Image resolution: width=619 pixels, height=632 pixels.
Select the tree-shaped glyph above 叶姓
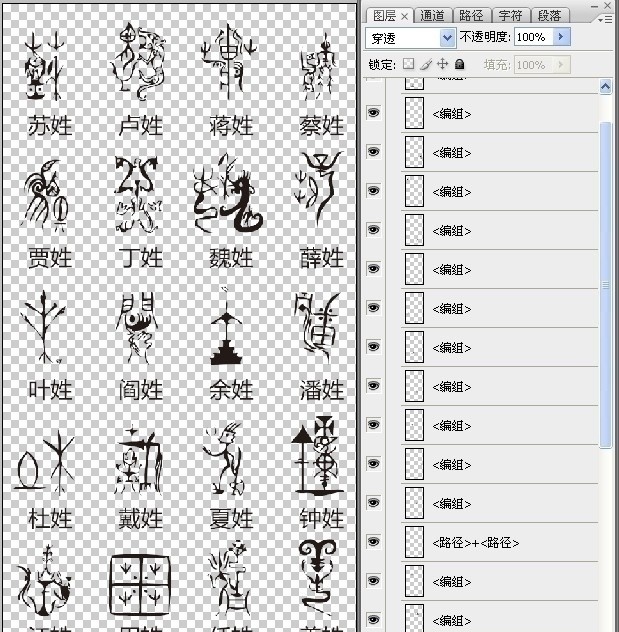(x=43, y=326)
